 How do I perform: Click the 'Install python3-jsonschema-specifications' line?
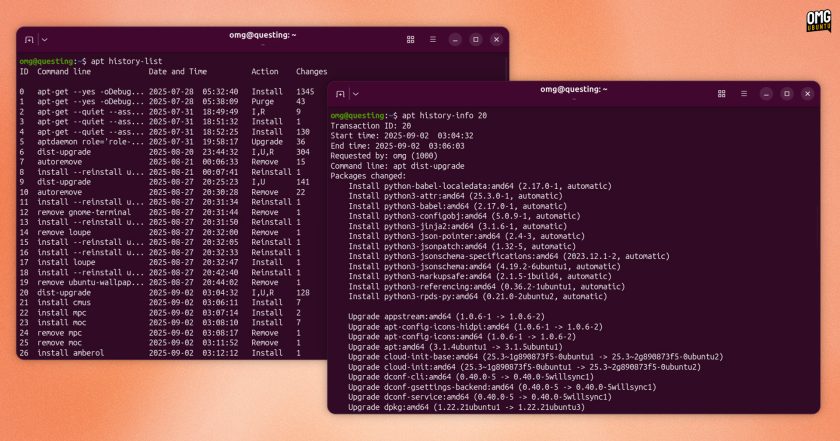pos(509,256)
